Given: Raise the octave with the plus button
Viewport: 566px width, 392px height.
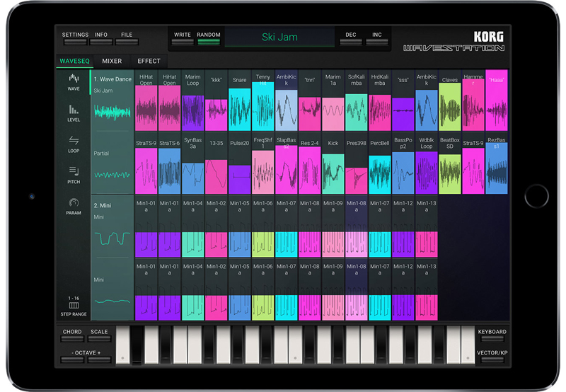Looking at the screenshot, I should (x=99, y=359).
